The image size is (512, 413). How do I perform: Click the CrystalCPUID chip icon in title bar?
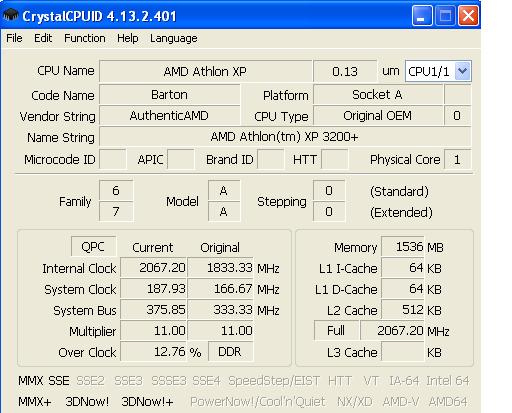point(10,15)
